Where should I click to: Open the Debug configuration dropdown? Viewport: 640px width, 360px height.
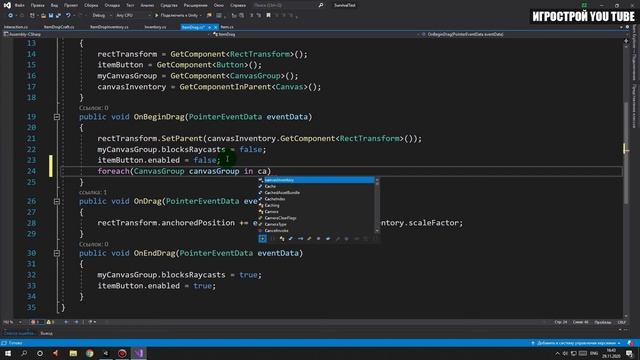click(101, 16)
